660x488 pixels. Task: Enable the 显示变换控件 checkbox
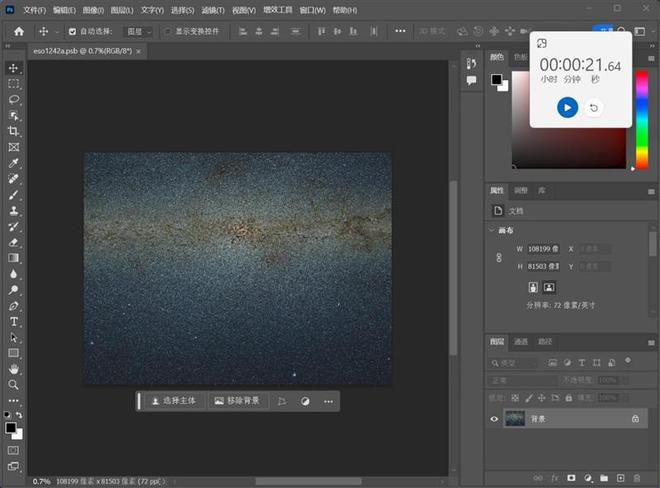click(168, 32)
